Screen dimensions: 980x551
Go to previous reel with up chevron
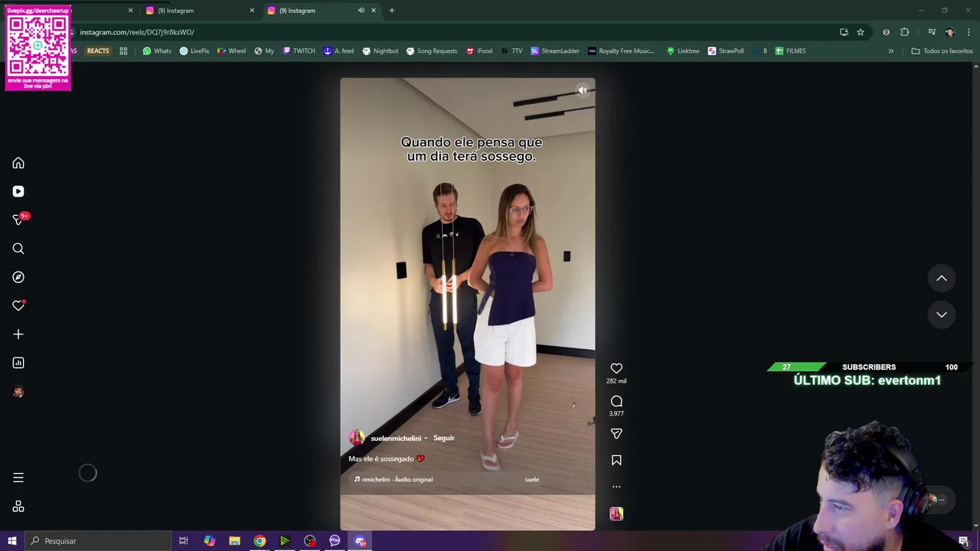(x=942, y=279)
